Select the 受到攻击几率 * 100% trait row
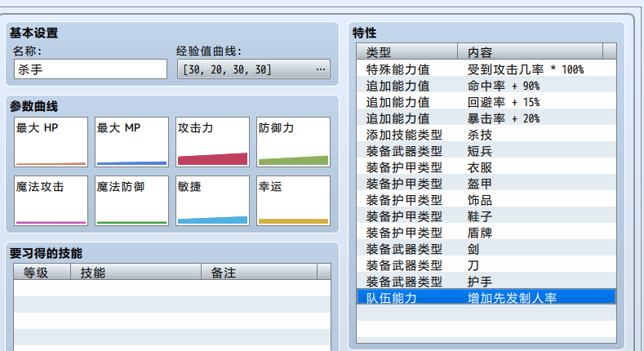 pyautogui.click(x=486, y=69)
